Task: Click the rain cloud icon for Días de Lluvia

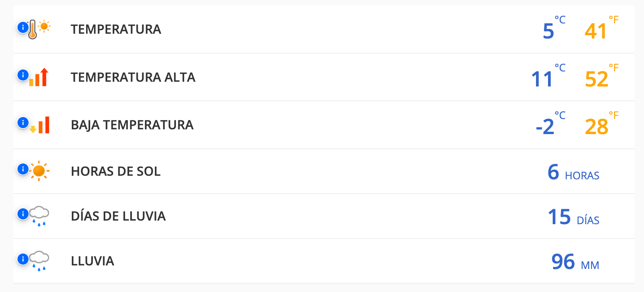Action: [x=40, y=216]
